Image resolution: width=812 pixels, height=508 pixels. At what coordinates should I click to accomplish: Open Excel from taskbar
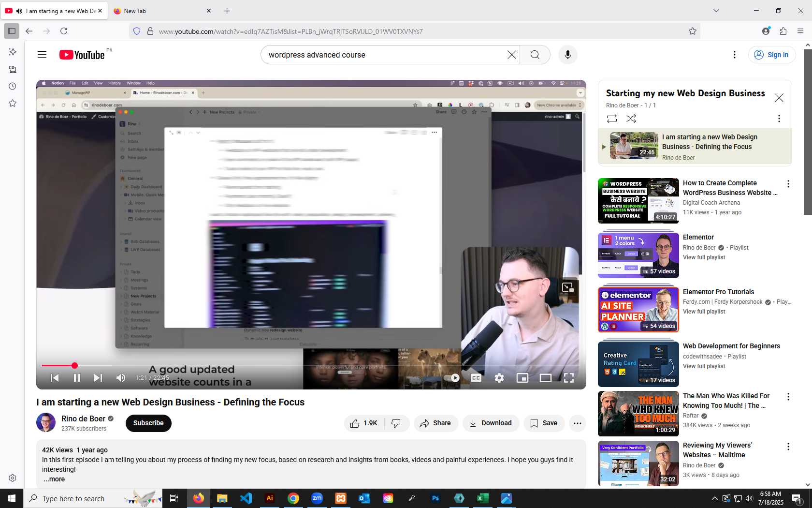tap(483, 498)
